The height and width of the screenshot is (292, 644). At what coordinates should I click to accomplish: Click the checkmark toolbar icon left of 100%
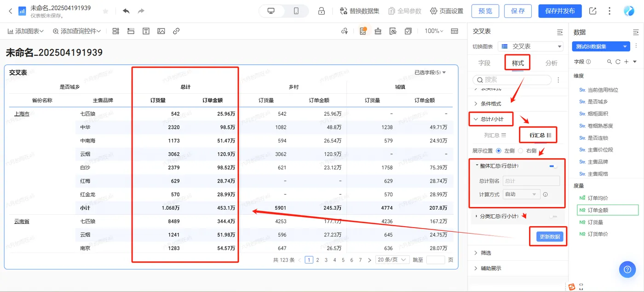coord(408,31)
